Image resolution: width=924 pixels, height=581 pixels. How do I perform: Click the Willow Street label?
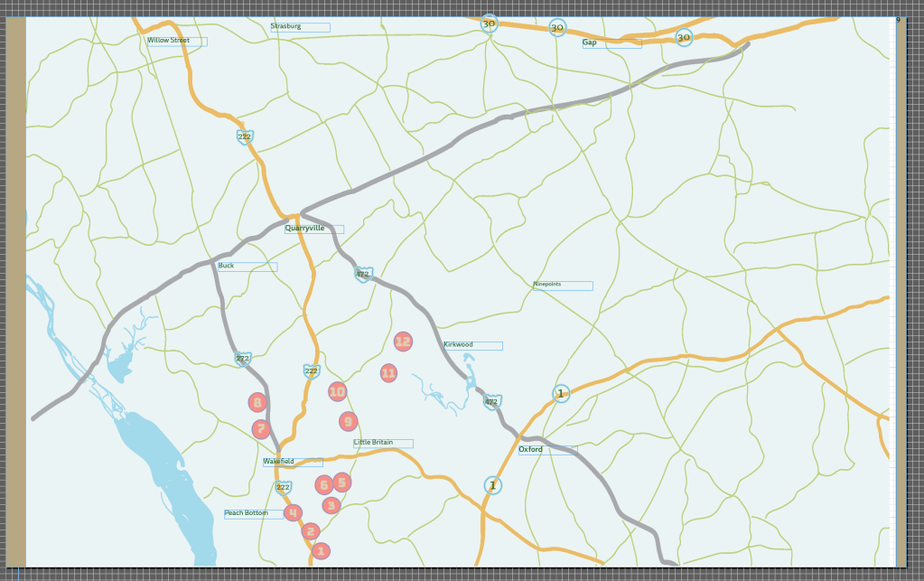coord(168,41)
